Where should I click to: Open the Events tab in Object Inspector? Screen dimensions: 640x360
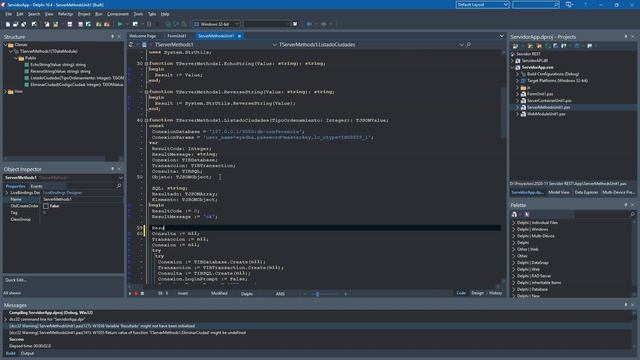tap(36, 186)
